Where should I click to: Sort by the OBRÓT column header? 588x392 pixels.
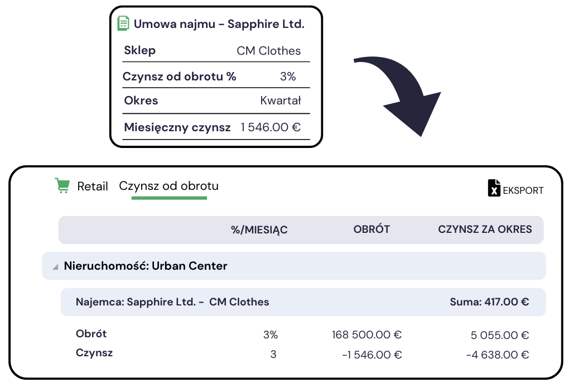(x=372, y=229)
